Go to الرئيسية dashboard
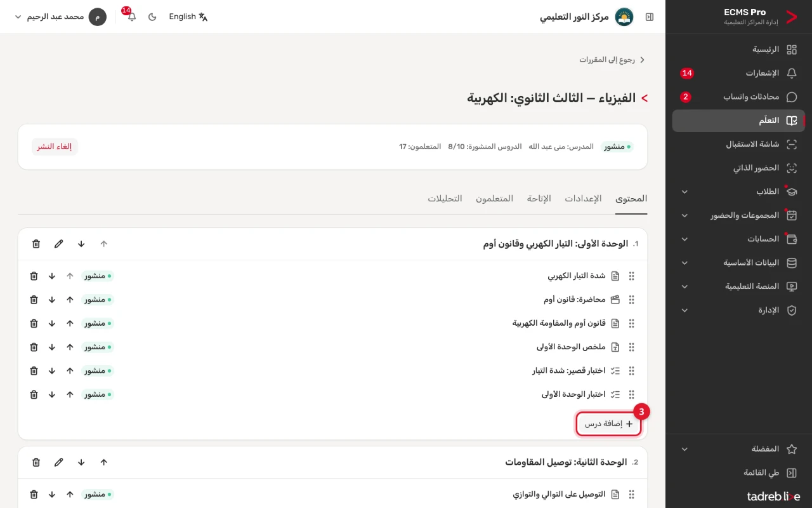 [738, 50]
